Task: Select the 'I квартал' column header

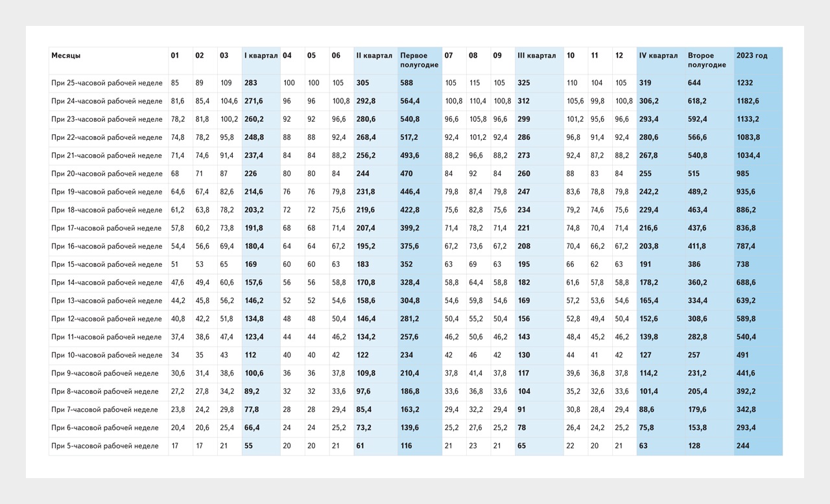Action: coord(261,56)
